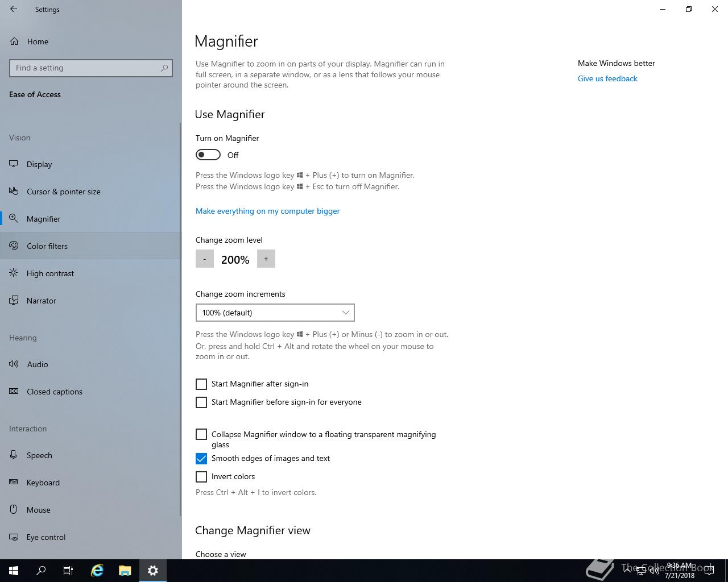Click the Display monitor icon
The width and height of the screenshot is (728, 582).
[14, 164]
